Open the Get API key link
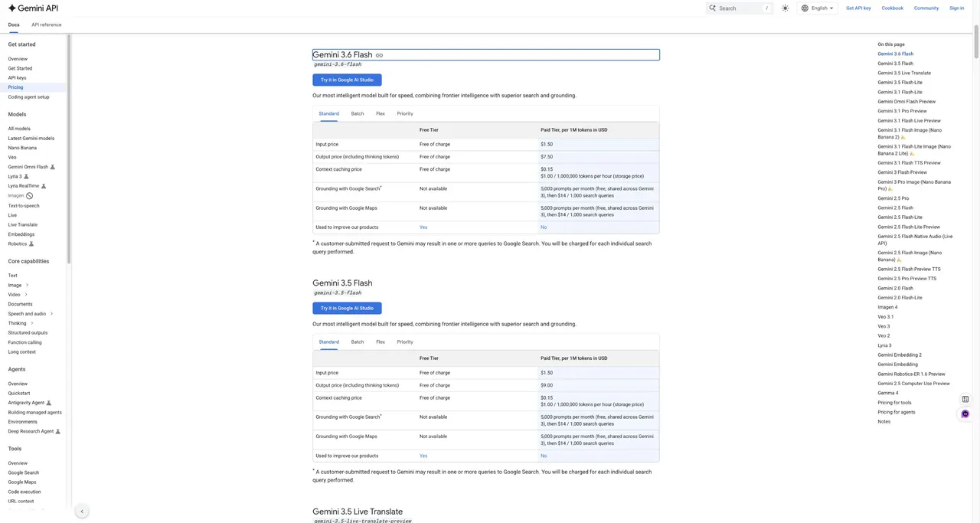 coord(858,8)
